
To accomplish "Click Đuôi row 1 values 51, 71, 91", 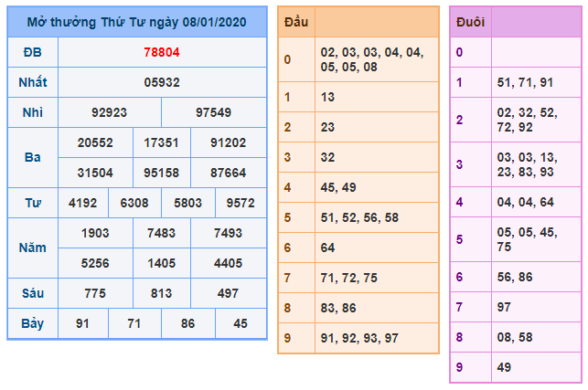I will tap(524, 82).
